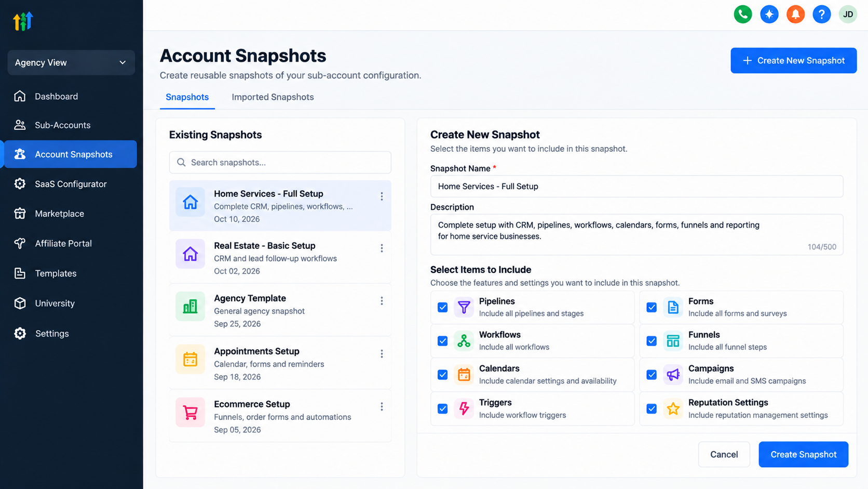Uncheck the Workflows checkbox

pos(442,341)
